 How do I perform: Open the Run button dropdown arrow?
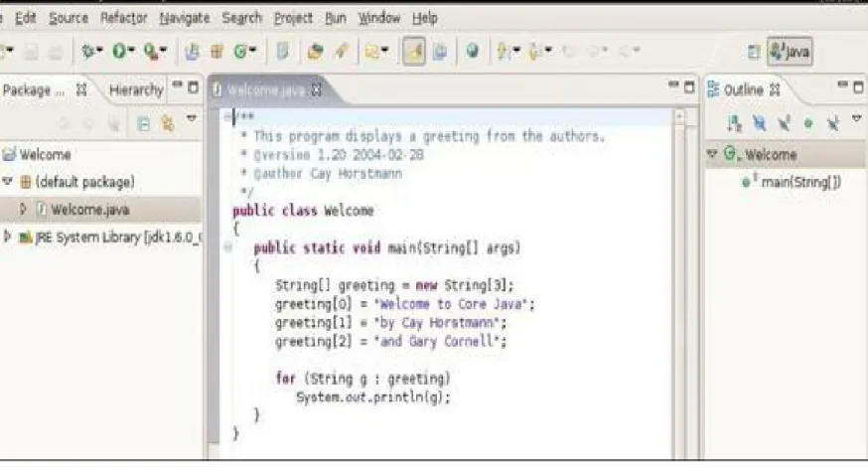[131, 51]
